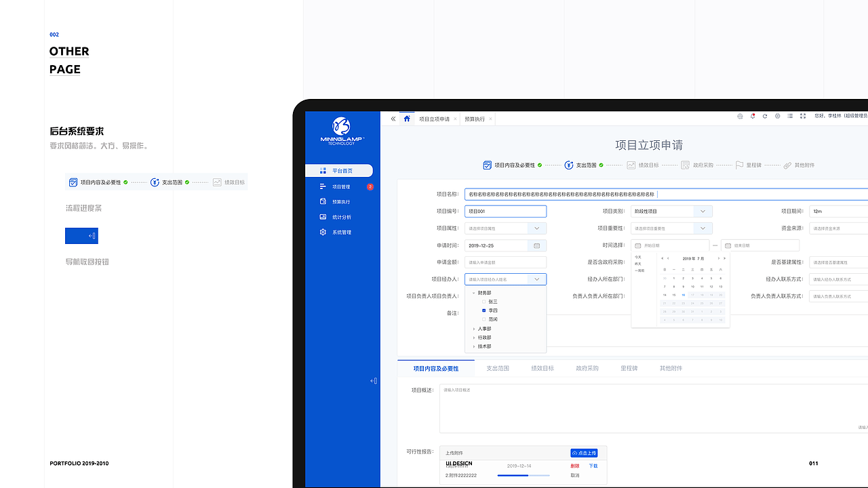Choose 一周前 shortcut in date picker

pyautogui.click(x=639, y=270)
